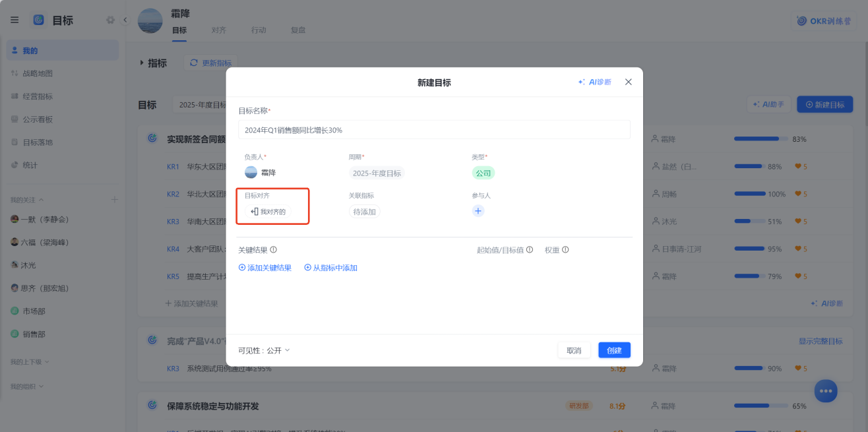Switch to the 对齐 tab
The height and width of the screenshot is (432, 868).
[x=219, y=30]
